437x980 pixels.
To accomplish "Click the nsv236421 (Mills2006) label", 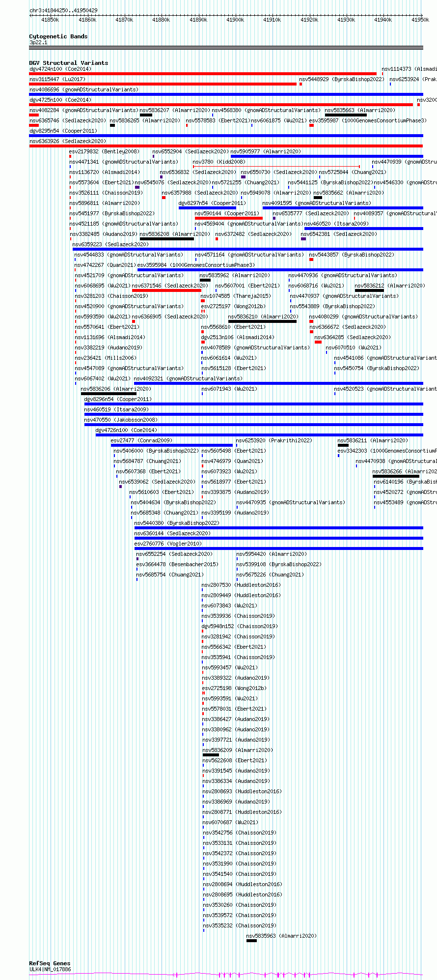I will tap(106, 358).
